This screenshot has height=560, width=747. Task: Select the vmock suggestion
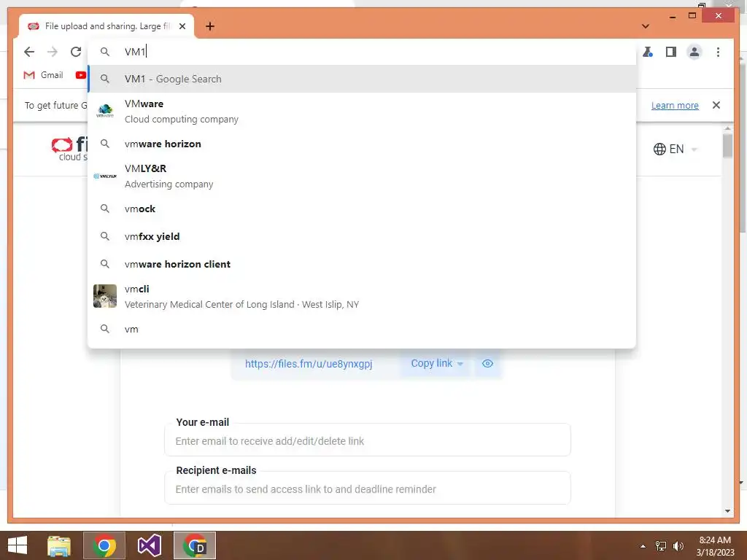click(362, 209)
